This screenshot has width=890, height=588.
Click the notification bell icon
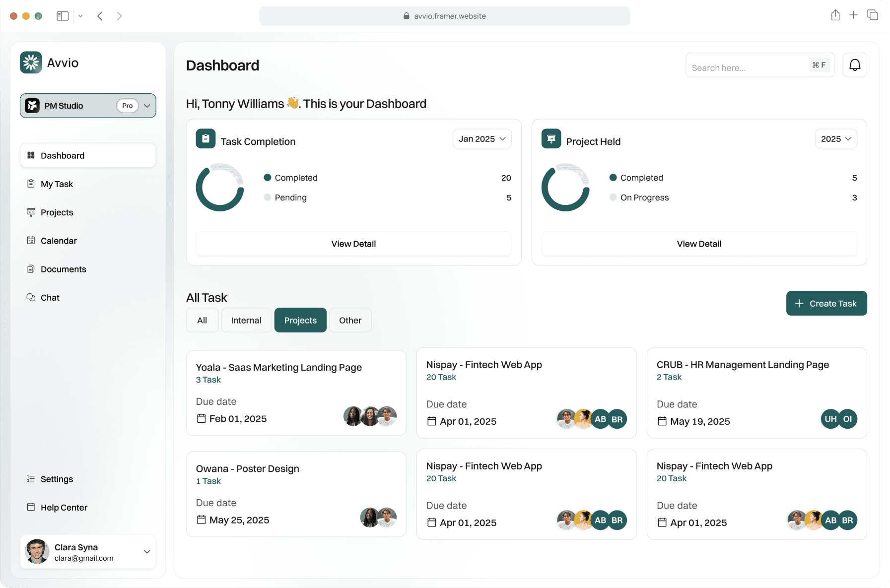855,65
